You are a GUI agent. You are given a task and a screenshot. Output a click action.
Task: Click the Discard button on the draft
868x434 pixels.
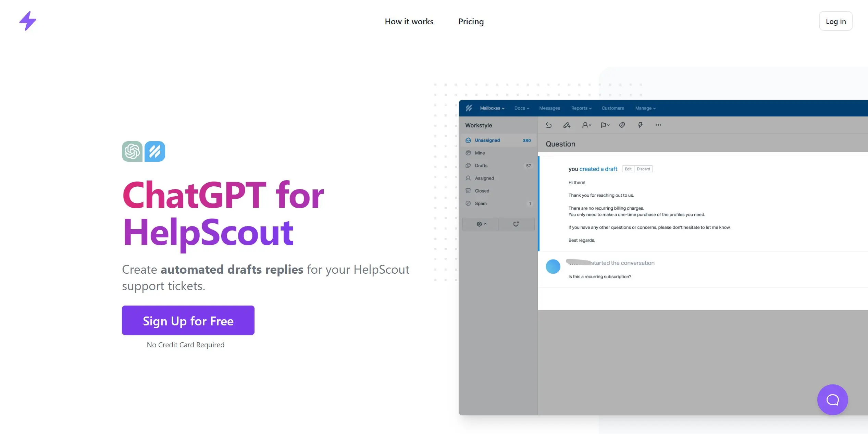(x=643, y=169)
